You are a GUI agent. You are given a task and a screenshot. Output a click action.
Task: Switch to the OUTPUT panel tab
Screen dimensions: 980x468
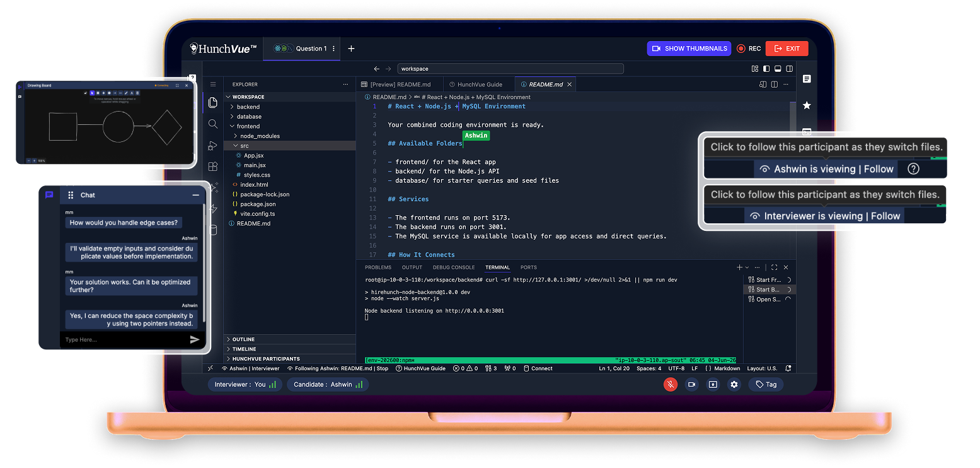tap(412, 267)
